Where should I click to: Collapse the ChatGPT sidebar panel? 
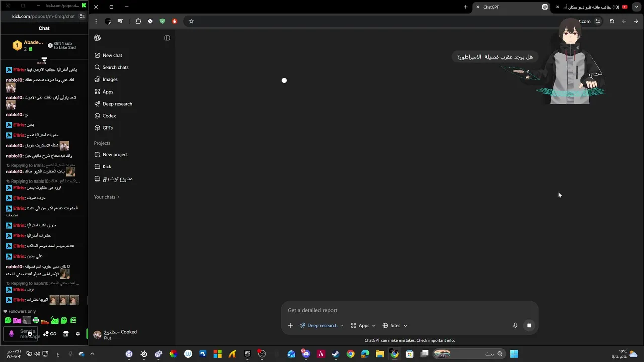point(167,38)
